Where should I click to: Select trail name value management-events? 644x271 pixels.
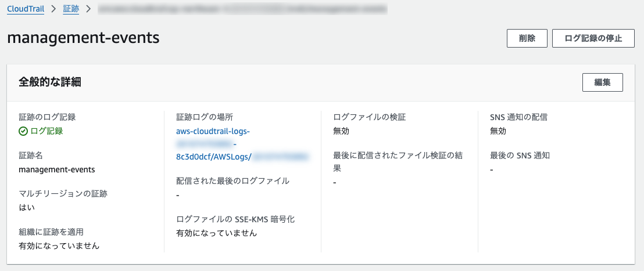point(57,169)
